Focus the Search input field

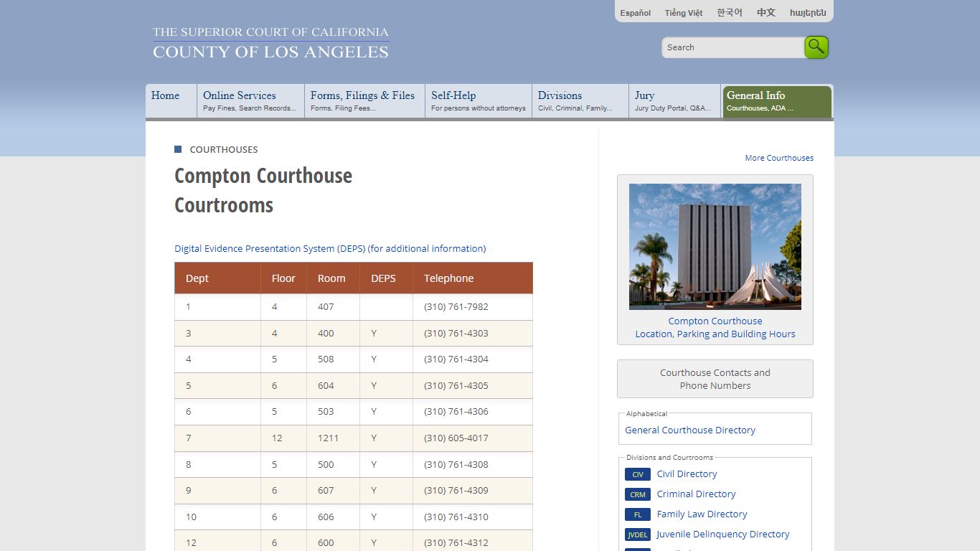point(732,47)
